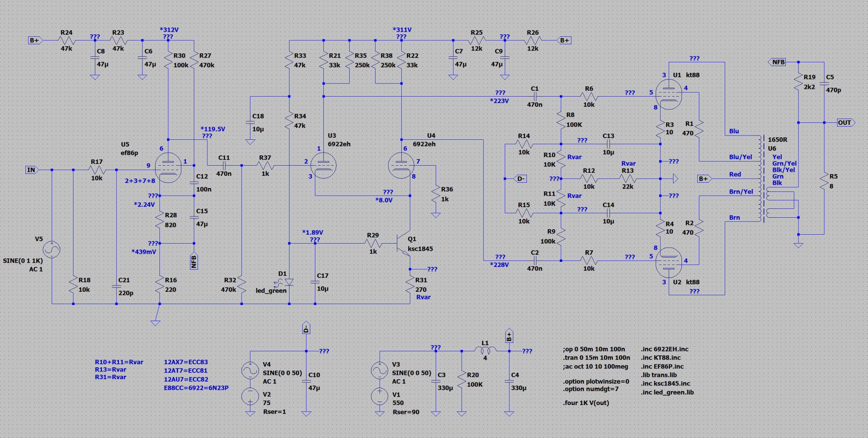Select capacitor C21 220p symbol
Viewport: 868px width, 438px height.
[117, 286]
